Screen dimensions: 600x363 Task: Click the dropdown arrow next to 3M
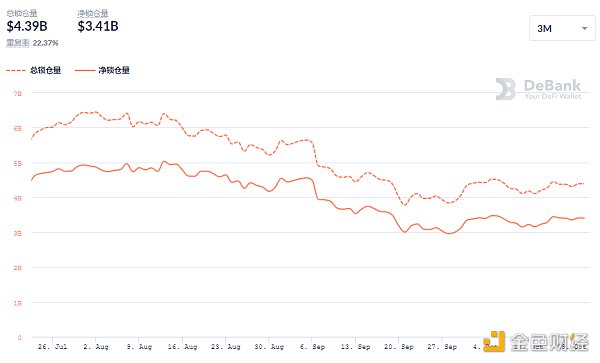coord(584,28)
